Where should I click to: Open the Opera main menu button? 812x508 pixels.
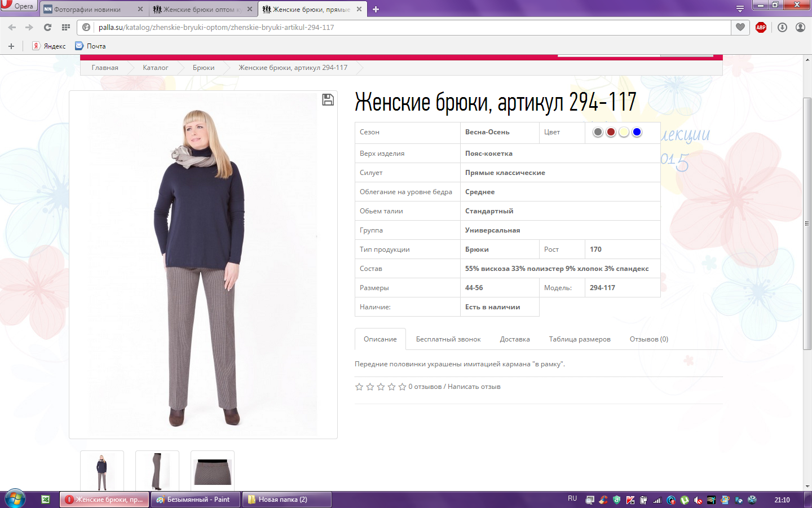(x=19, y=6)
